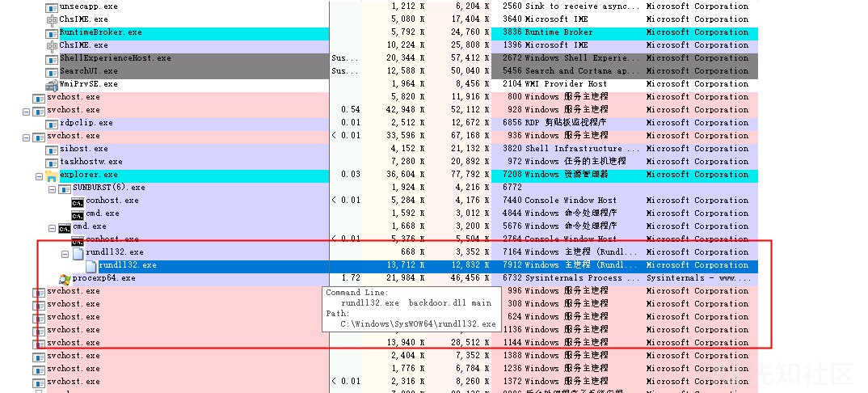Viewport: 868px width, 393px height.
Task: Click the conhost.exe console icon, PID 7440
Action: coord(78,201)
